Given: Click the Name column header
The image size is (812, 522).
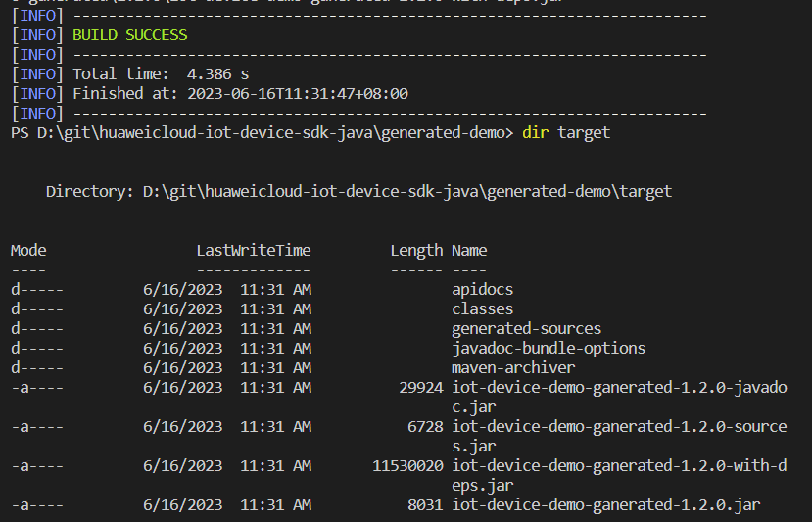Looking at the screenshot, I should point(469,251).
